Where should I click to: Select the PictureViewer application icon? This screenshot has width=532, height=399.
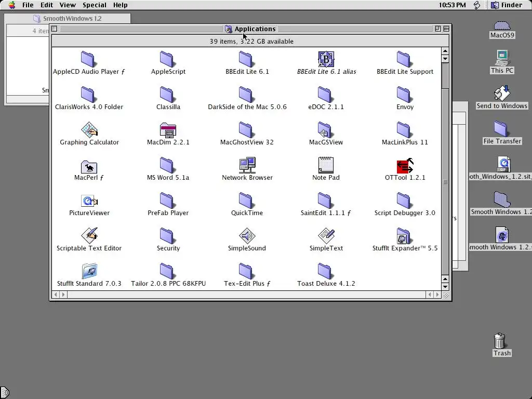tap(89, 201)
